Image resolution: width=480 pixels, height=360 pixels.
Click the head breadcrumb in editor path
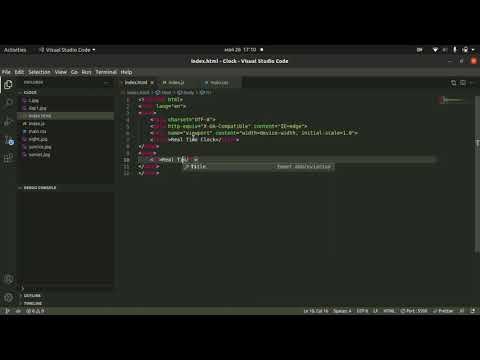tap(164, 93)
